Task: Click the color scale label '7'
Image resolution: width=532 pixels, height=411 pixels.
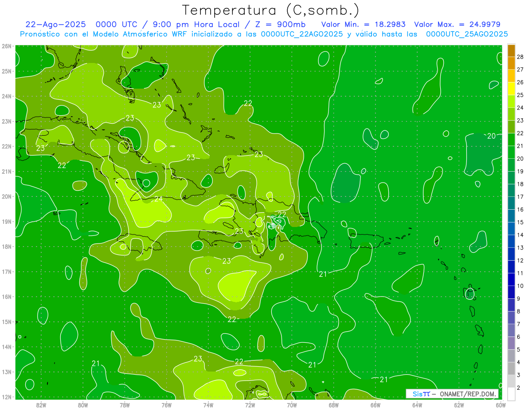Action: [519, 324]
